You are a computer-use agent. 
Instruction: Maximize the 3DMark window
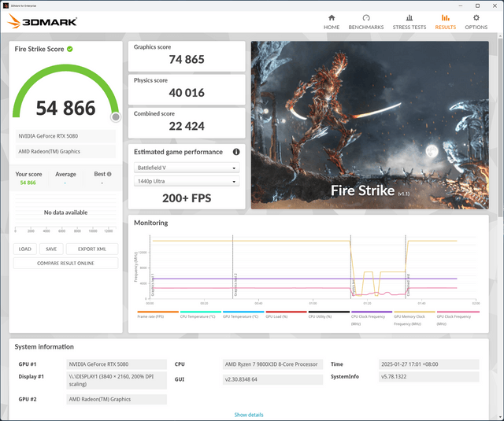pos(477,6)
